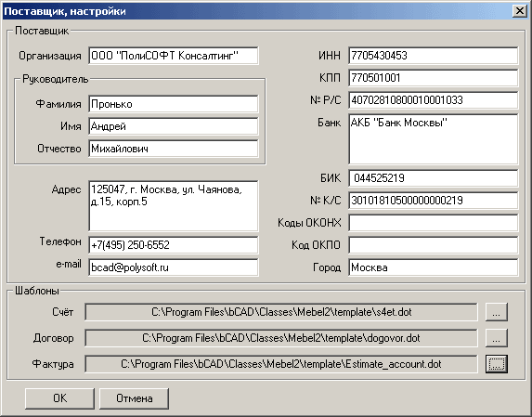Click browse button for Счёт template
532x417 pixels.
(497, 312)
